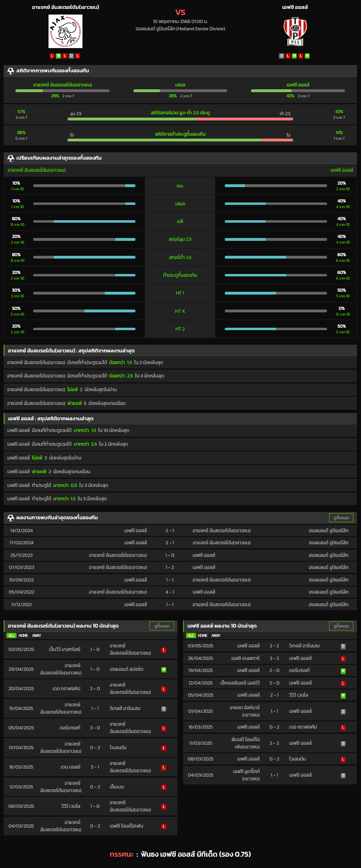Click the 14/12/2024 head-to-head match row

[x=180, y=531]
